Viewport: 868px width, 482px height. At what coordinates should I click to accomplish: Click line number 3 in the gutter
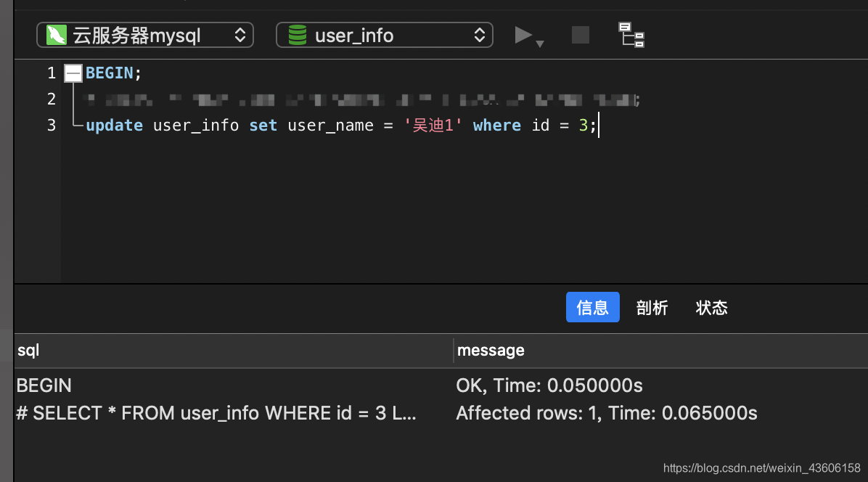pyautogui.click(x=52, y=125)
